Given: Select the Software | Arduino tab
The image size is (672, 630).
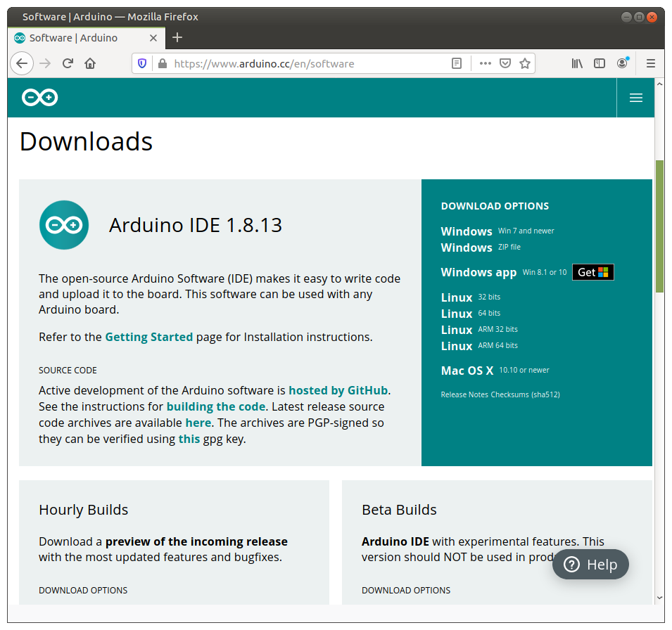Looking at the screenshot, I should (x=74, y=38).
